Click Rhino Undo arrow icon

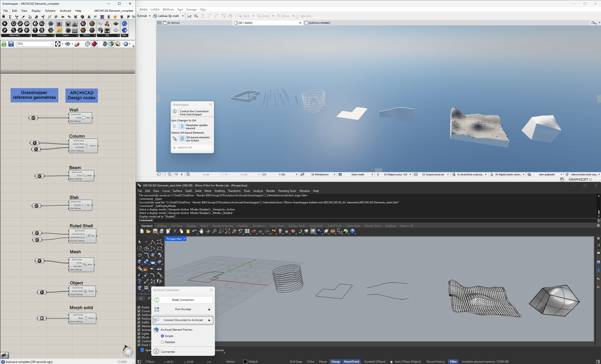pos(194,231)
